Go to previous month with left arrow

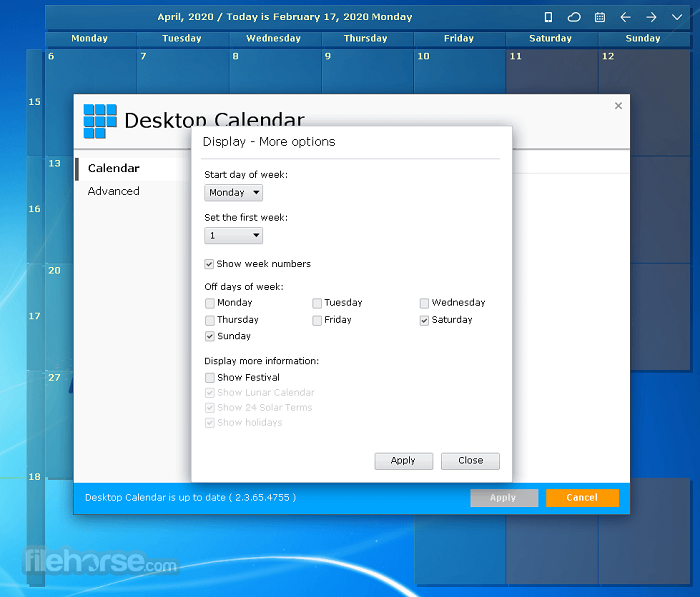[626, 17]
